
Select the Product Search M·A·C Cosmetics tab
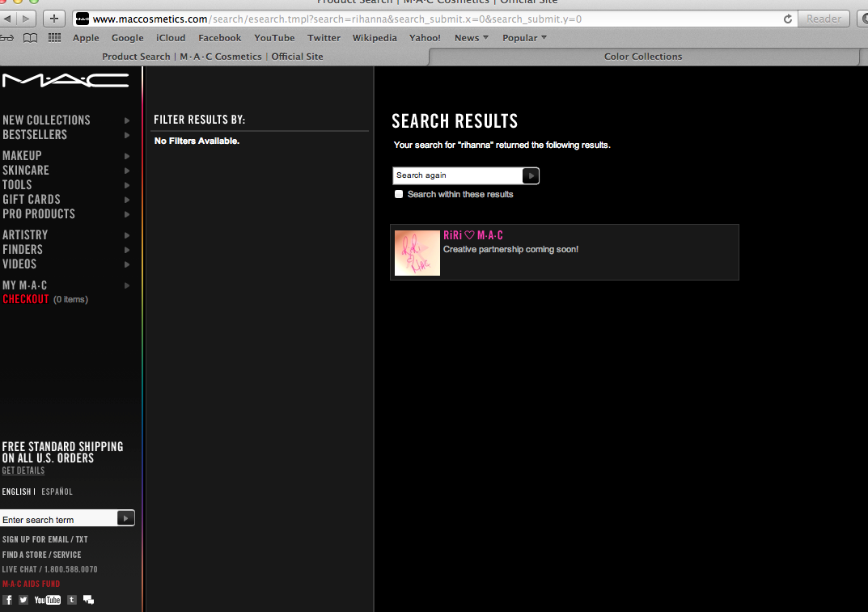(x=213, y=57)
